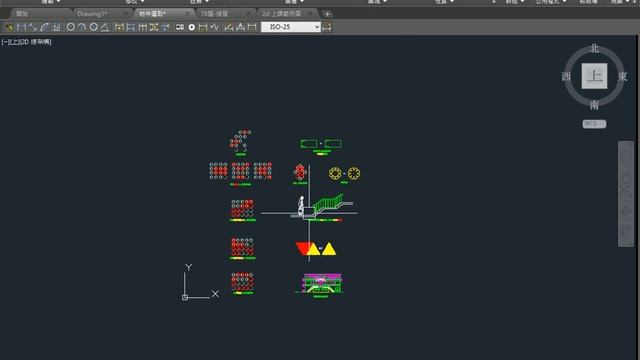Open the ISO-25 dimension style dropdown
640x360 pixels.
coord(291,27)
